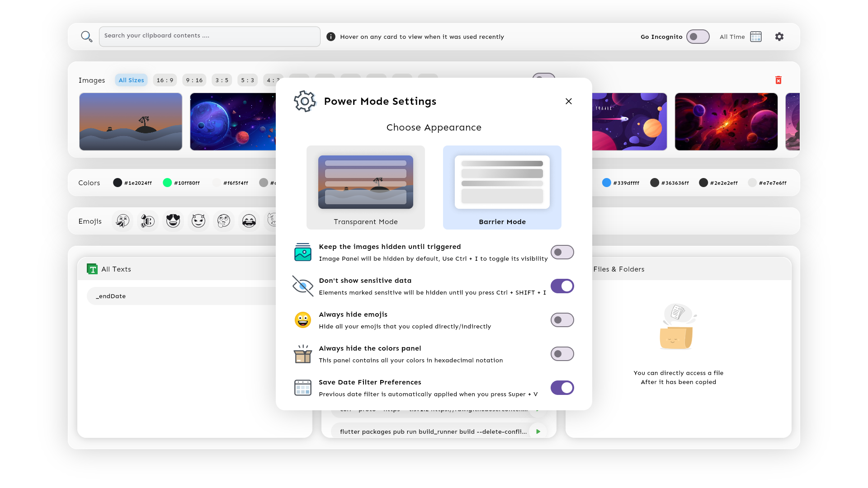Open the All Time calendar filter
This screenshot has height=488, width=868.
tap(755, 37)
